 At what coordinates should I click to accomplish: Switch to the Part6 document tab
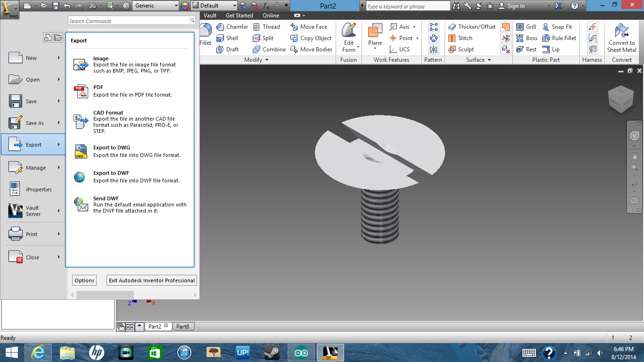(x=182, y=326)
